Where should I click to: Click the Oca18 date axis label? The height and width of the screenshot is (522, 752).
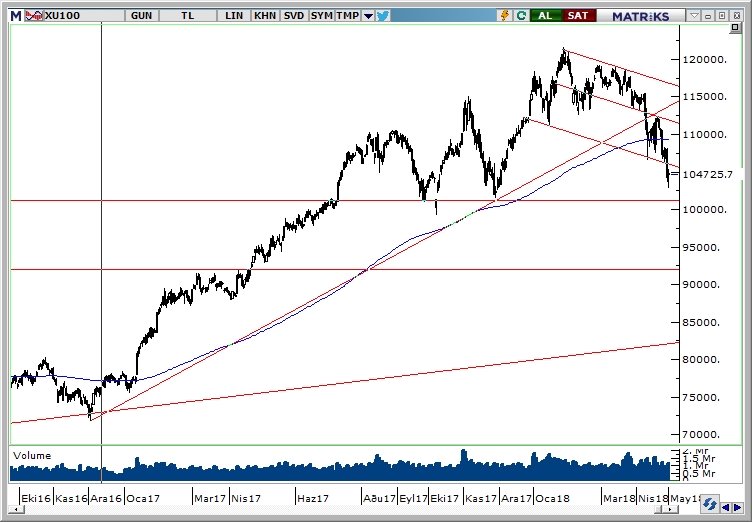tap(552, 498)
